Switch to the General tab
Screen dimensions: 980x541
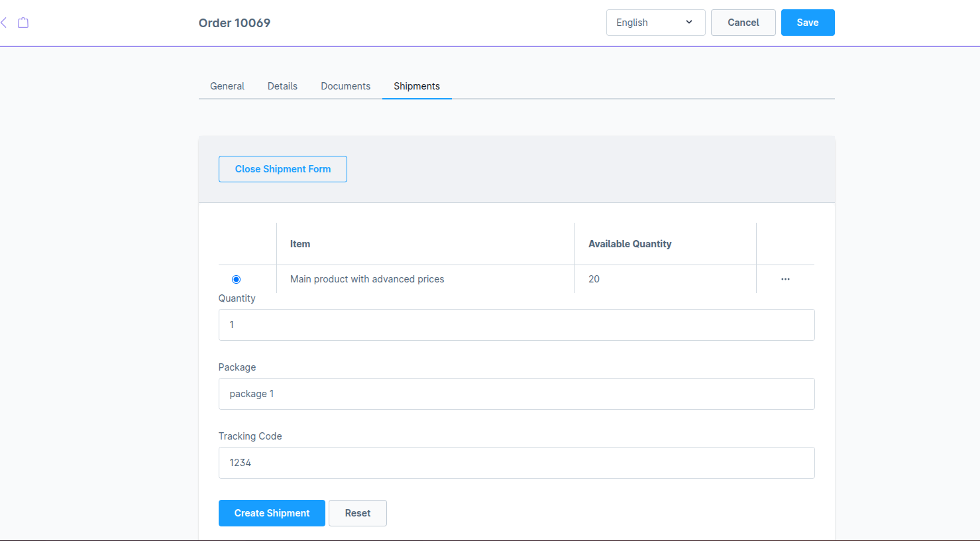(x=227, y=86)
